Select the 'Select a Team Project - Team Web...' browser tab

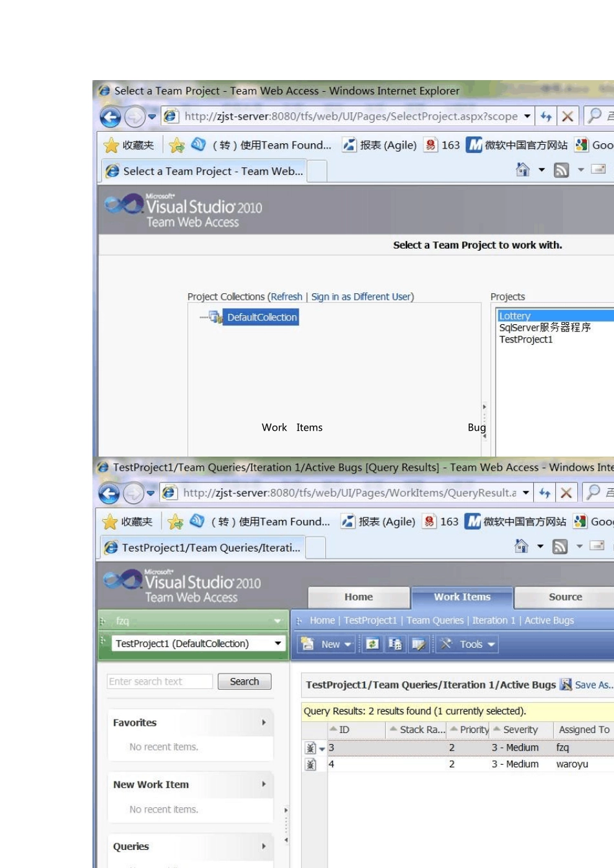tap(204, 171)
